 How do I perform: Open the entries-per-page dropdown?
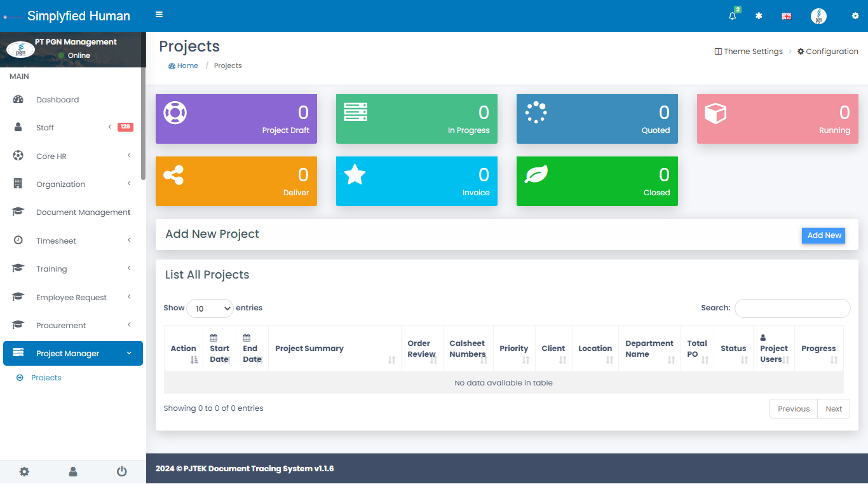click(x=210, y=308)
